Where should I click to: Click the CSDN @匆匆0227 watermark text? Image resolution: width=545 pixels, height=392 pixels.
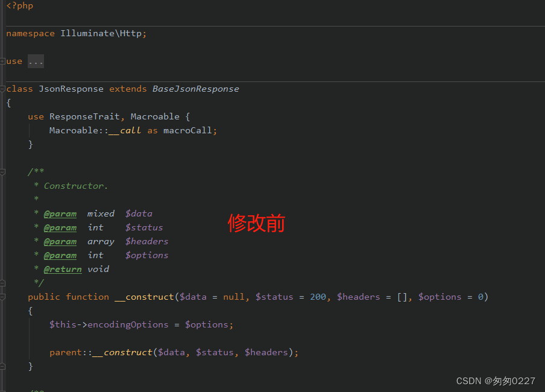point(496,381)
